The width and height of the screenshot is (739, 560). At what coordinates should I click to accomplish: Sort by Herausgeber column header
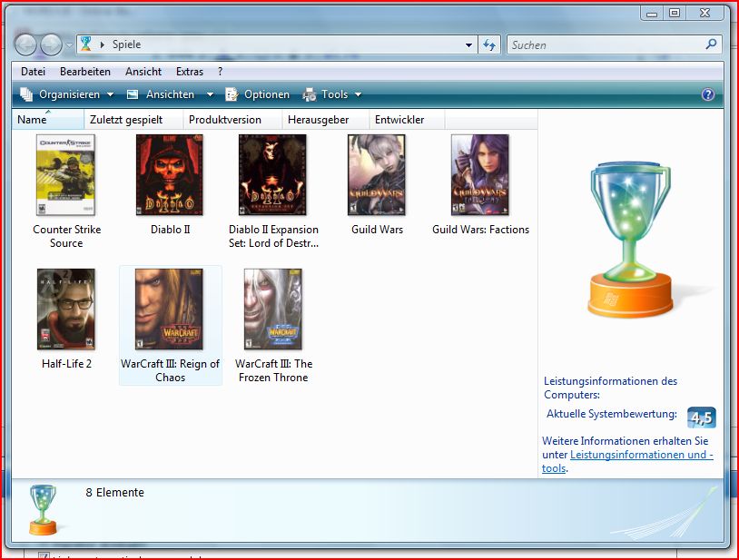326,120
